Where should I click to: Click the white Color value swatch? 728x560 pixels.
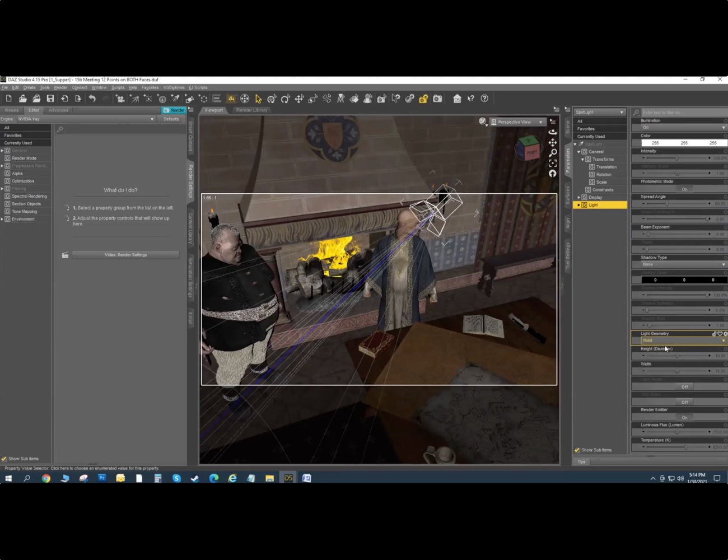coord(684,143)
